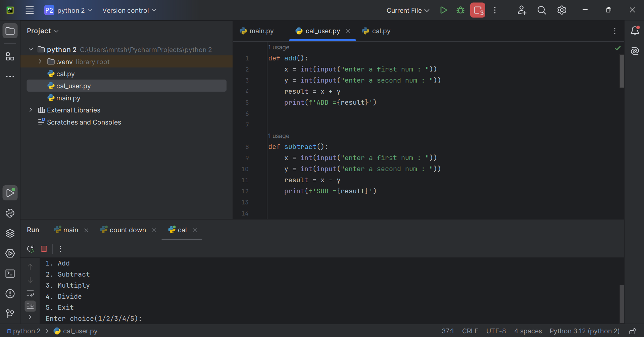The height and width of the screenshot is (337, 644).
Task: Toggle soft-wrap in Run console
Action: pyautogui.click(x=30, y=293)
